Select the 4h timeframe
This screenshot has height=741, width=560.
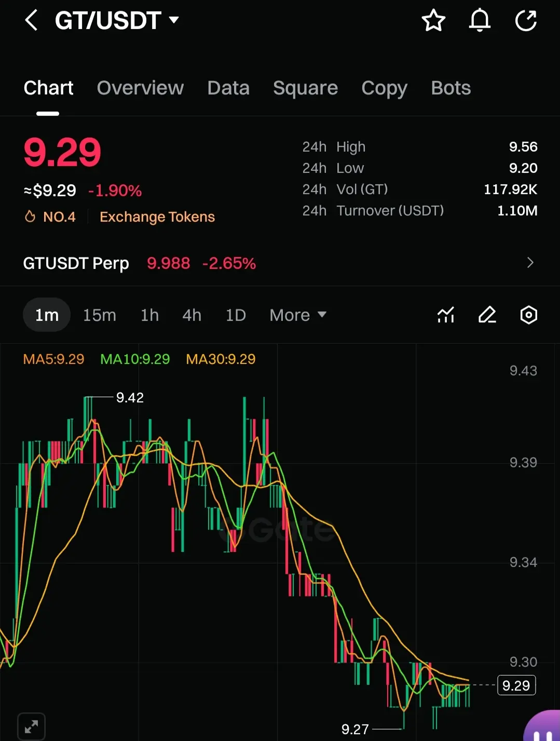coord(192,315)
